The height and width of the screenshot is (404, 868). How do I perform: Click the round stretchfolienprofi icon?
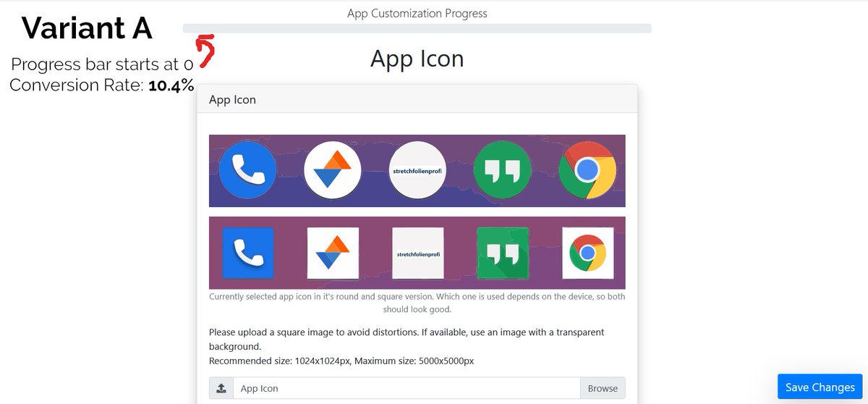[417, 171]
